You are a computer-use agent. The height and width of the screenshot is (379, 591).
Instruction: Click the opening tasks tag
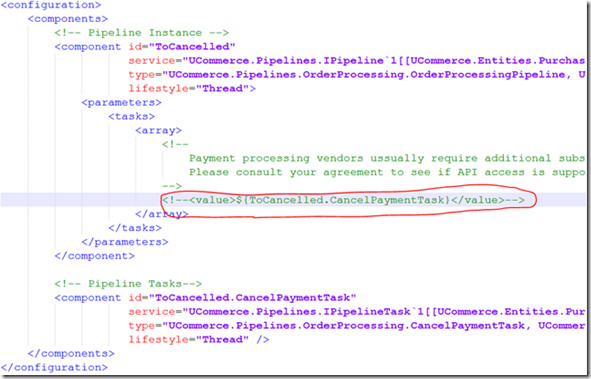[132, 116]
